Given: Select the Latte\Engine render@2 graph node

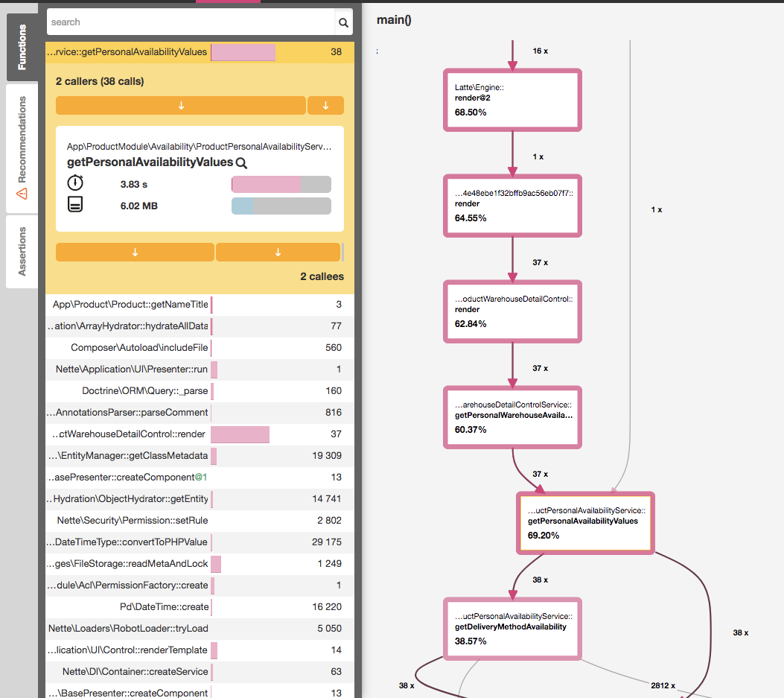Looking at the screenshot, I should [512, 100].
